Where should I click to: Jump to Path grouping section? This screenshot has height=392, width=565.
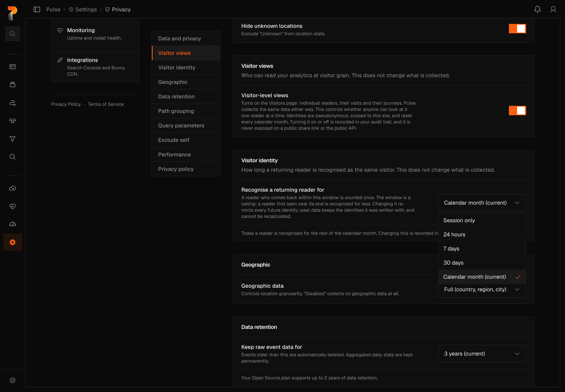coord(186,111)
